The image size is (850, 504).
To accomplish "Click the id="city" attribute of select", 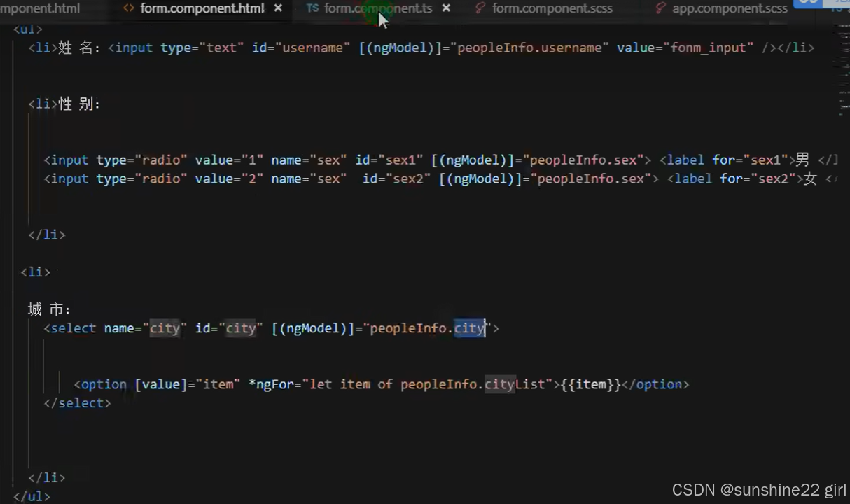I will pos(229,328).
